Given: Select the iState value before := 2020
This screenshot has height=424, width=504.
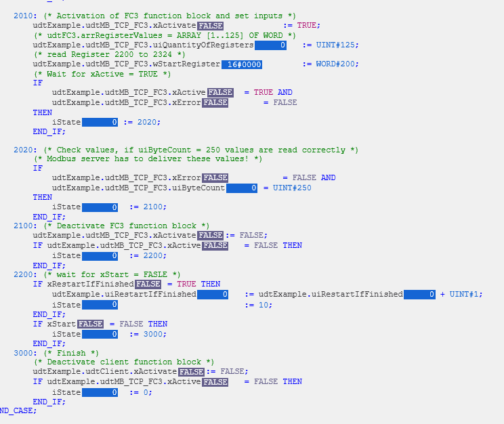Looking at the screenshot, I should 100,123.
